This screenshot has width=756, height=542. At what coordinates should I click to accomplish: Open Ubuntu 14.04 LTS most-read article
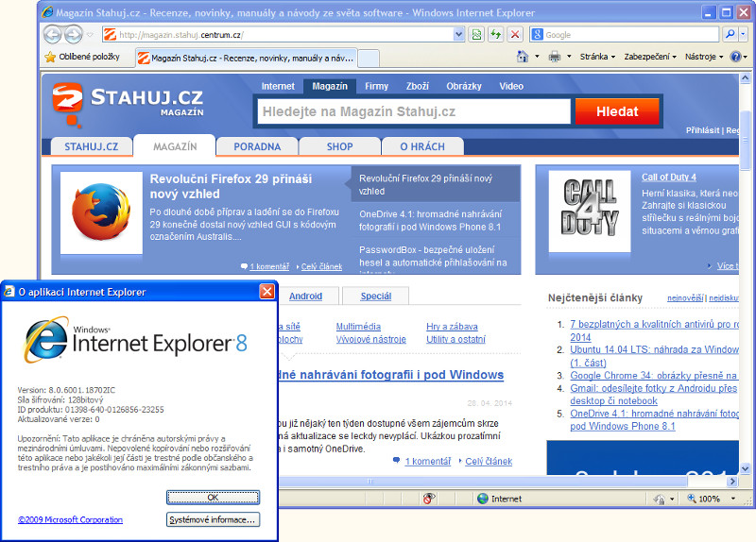(654, 356)
